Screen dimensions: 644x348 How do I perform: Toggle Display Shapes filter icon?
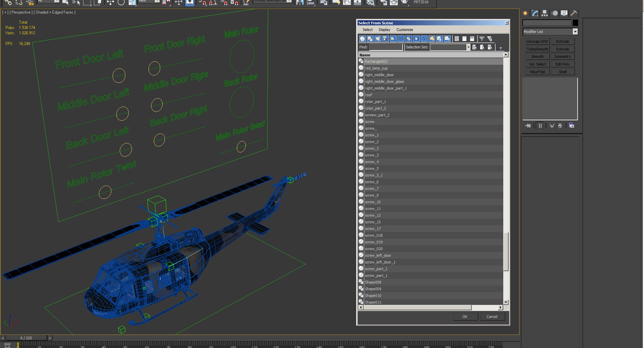pyautogui.click(x=370, y=39)
